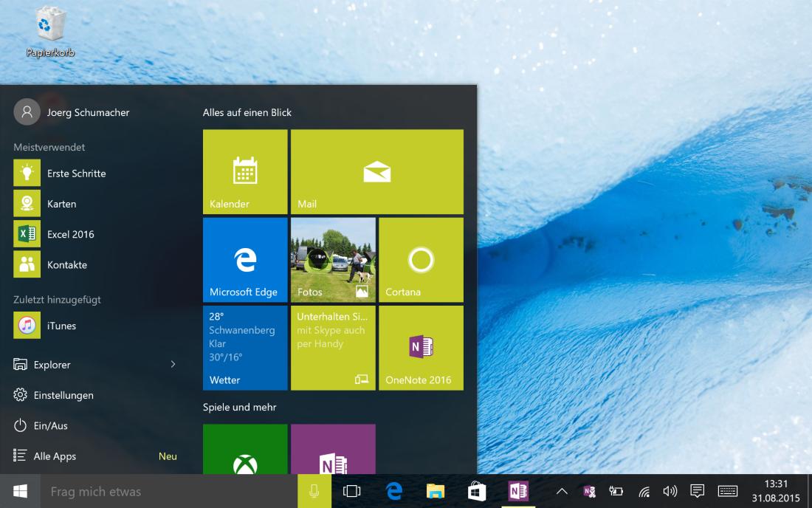Click the clock showing 13:31
This screenshot has width=812, height=508.
[776, 491]
